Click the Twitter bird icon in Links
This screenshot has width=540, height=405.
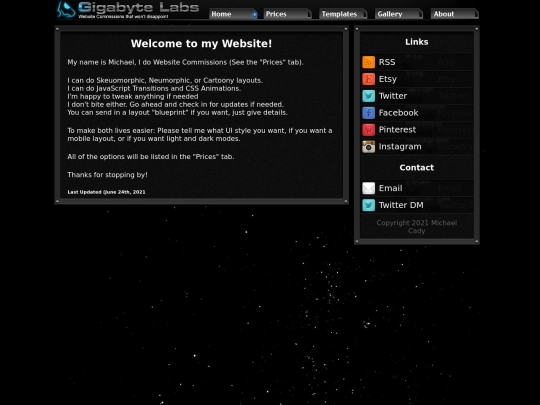[368, 96]
